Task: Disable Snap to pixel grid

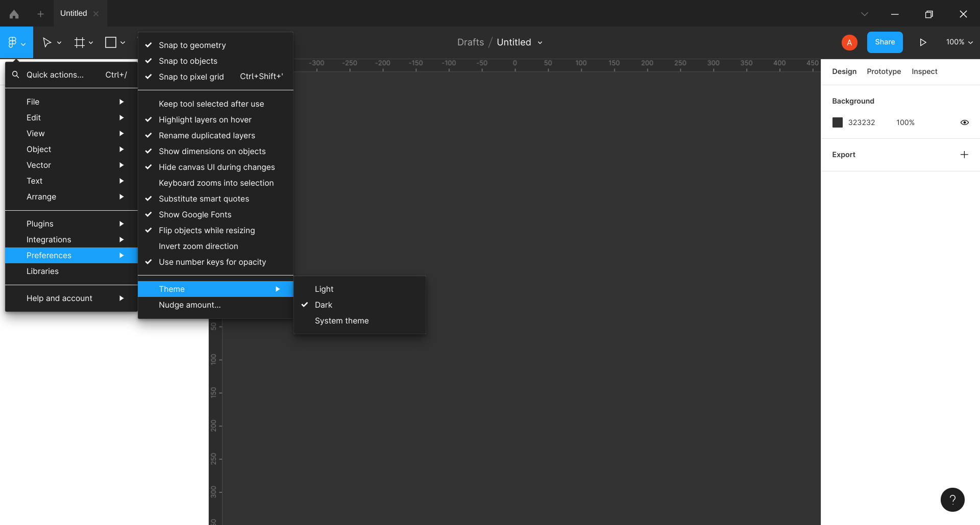Action: [191, 77]
